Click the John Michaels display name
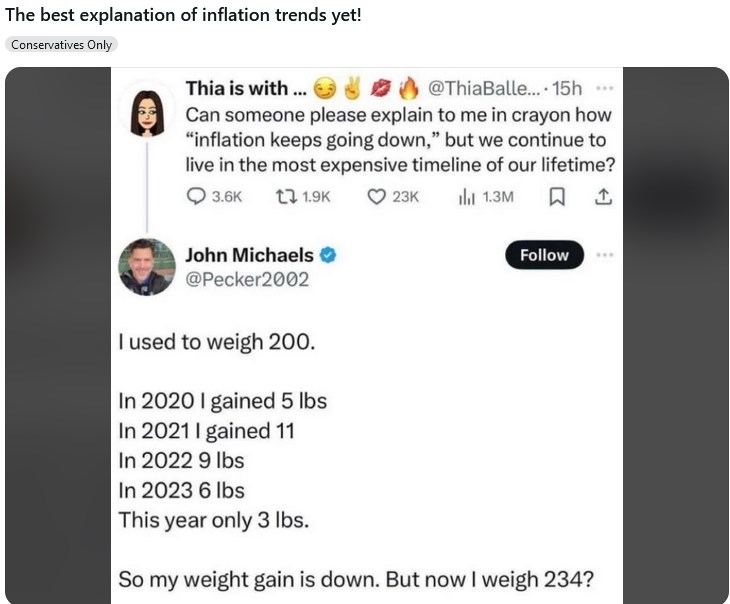The image size is (730, 604). tap(249, 255)
